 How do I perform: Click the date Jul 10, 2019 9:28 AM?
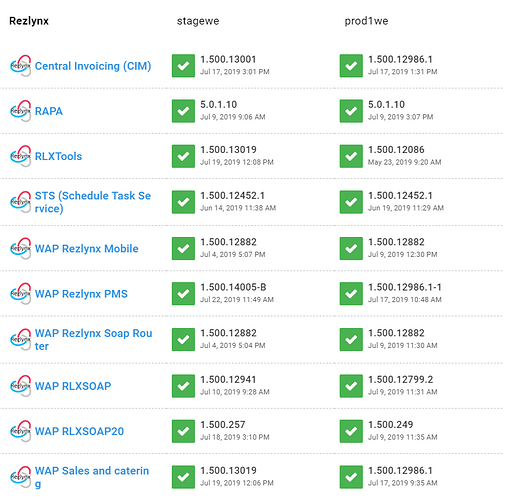tap(235, 392)
